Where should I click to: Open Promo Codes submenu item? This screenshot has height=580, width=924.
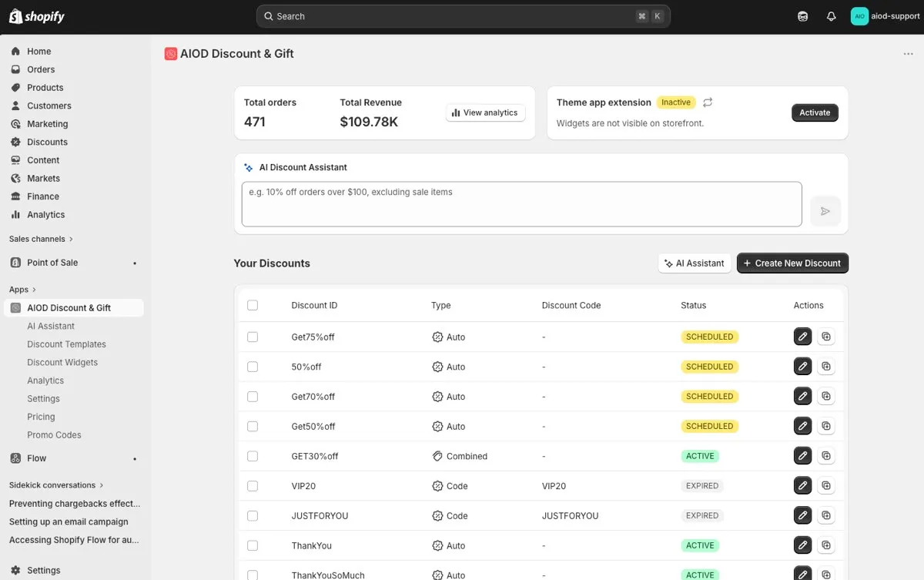[x=54, y=435]
